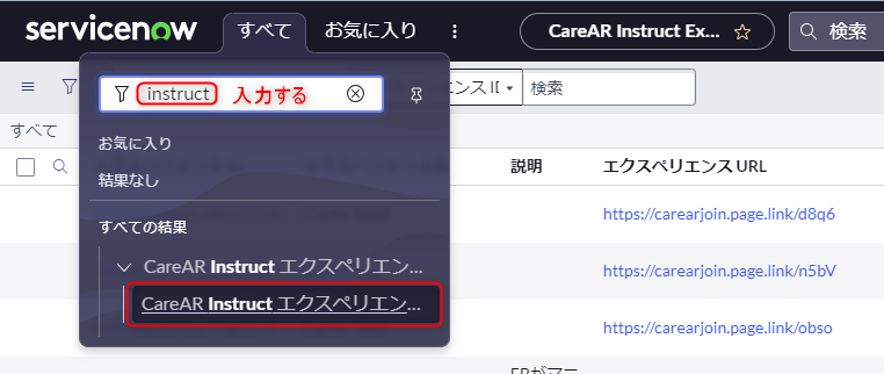
Task: Click the global 検索 search box
Action: pyautogui.click(x=837, y=32)
